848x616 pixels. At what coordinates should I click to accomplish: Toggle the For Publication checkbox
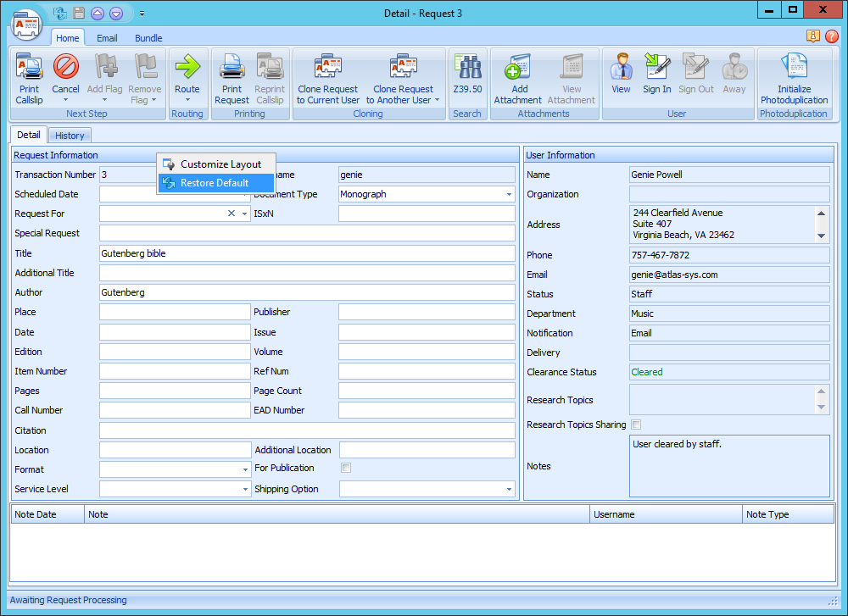pos(346,468)
